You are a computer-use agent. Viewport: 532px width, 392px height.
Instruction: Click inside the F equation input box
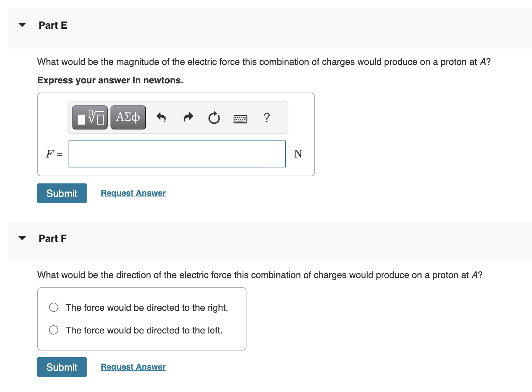pos(177,154)
